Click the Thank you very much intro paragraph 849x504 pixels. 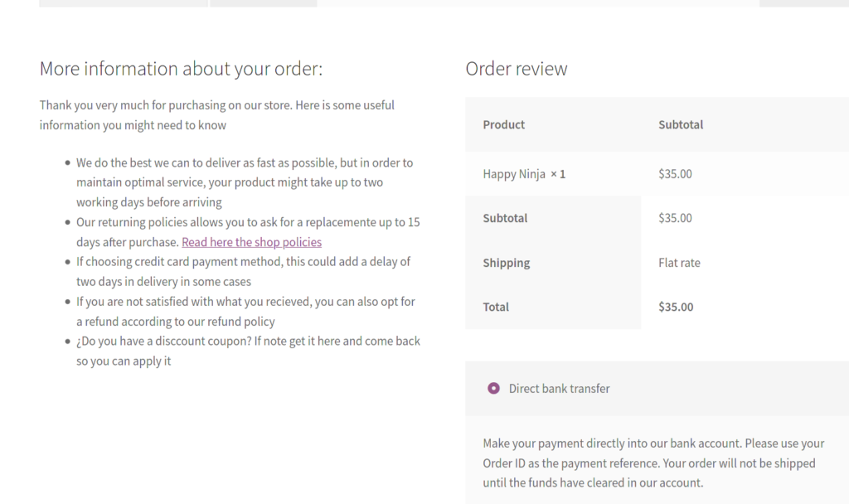(x=216, y=114)
